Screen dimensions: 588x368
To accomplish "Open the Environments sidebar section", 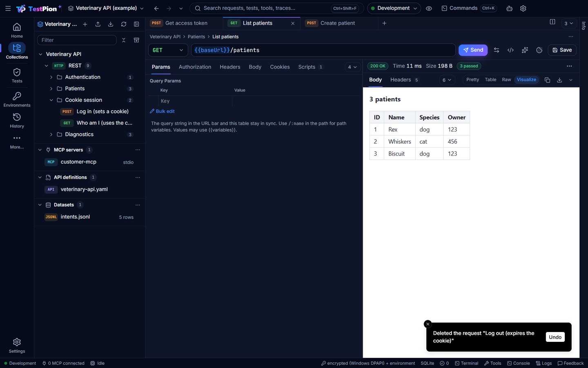I will 17,99.
